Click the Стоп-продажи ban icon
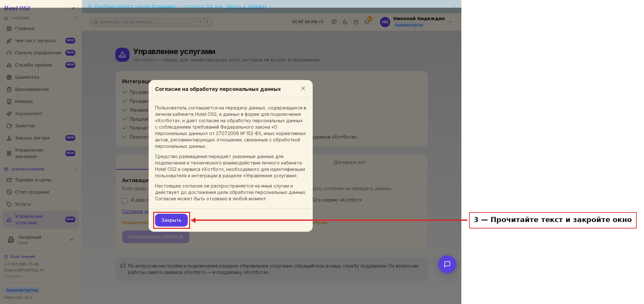The image size is (644, 304). [9, 192]
